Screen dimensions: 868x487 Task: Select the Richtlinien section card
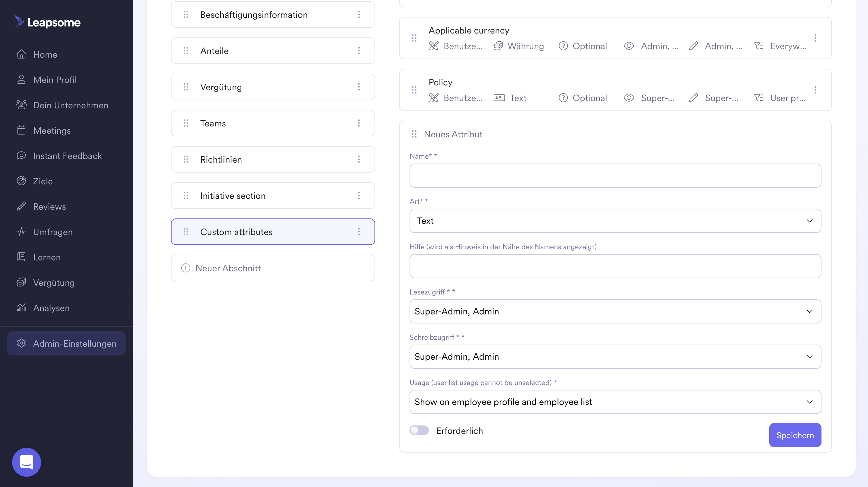(x=273, y=159)
